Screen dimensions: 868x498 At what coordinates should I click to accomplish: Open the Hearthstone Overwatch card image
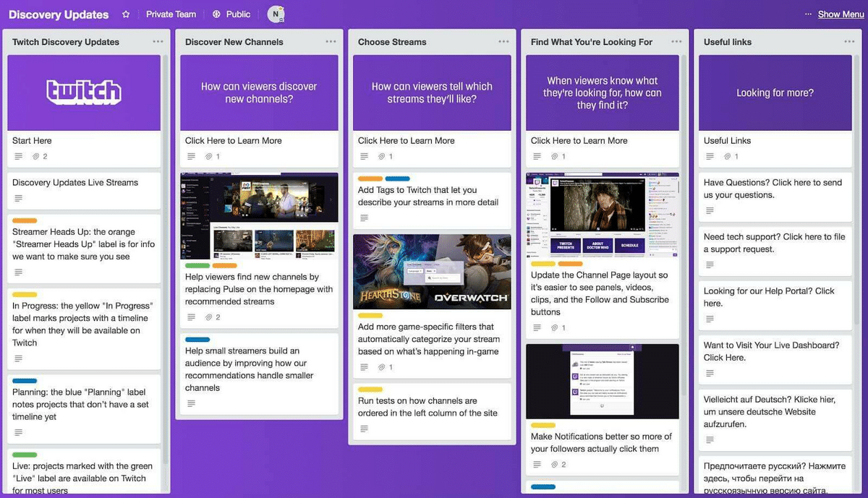(x=432, y=272)
